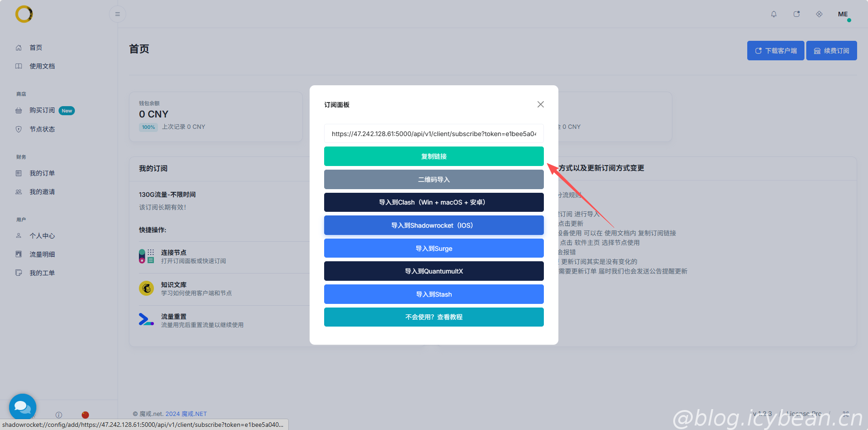The image size is (868, 430).
Task: Import subscription to QuantumultX
Action: tap(434, 271)
